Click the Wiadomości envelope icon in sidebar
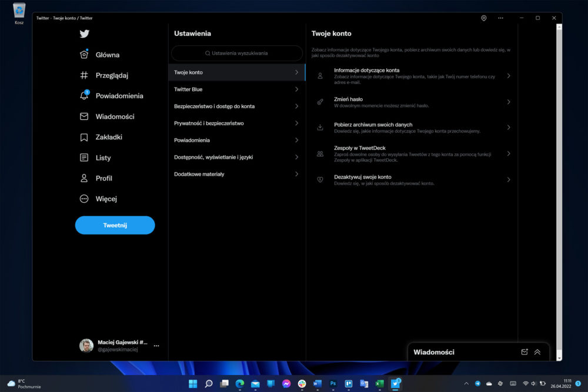The width and height of the screenshot is (588, 392). coord(84,116)
